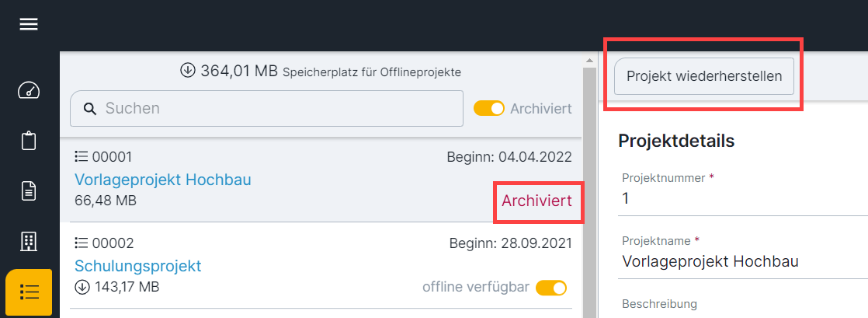Open the hamburger menu
The image size is (868, 318).
pyautogui.click(x=29, y=24)
